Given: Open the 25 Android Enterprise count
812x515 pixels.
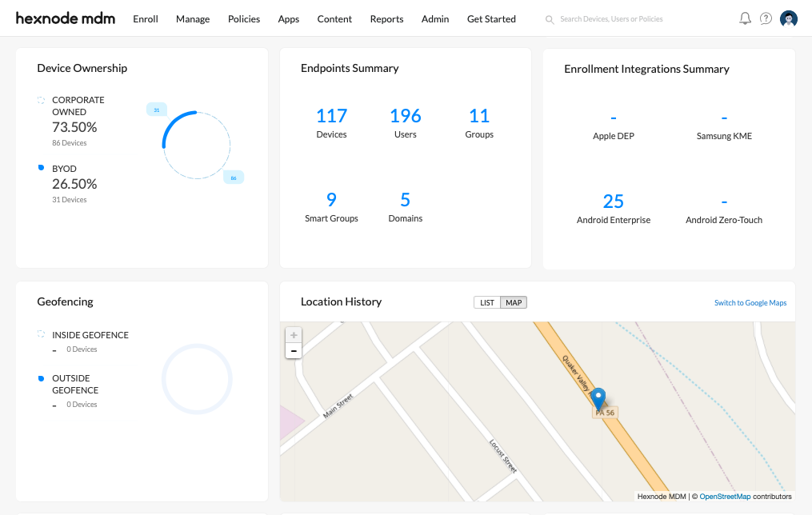Looking at the screenshot, I should 614,202.
